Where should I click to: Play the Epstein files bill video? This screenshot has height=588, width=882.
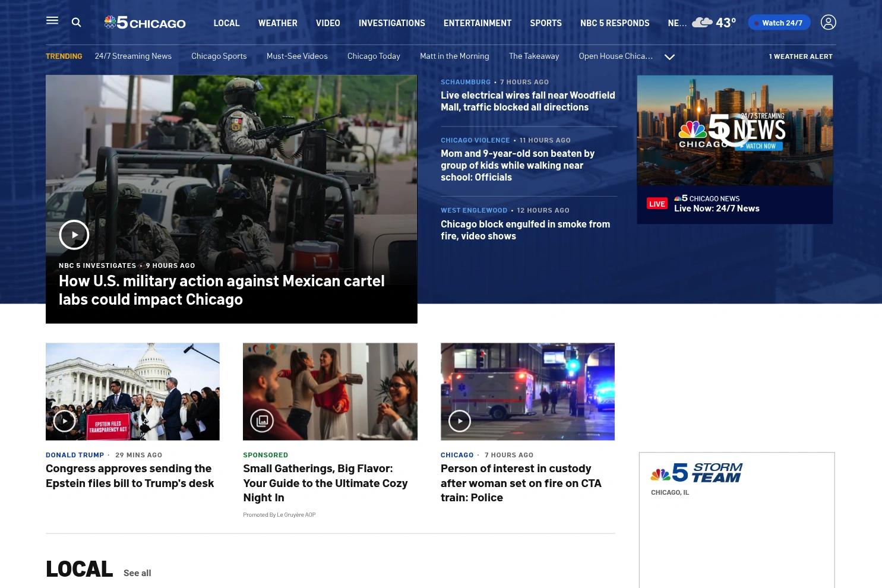coord(64,421)
